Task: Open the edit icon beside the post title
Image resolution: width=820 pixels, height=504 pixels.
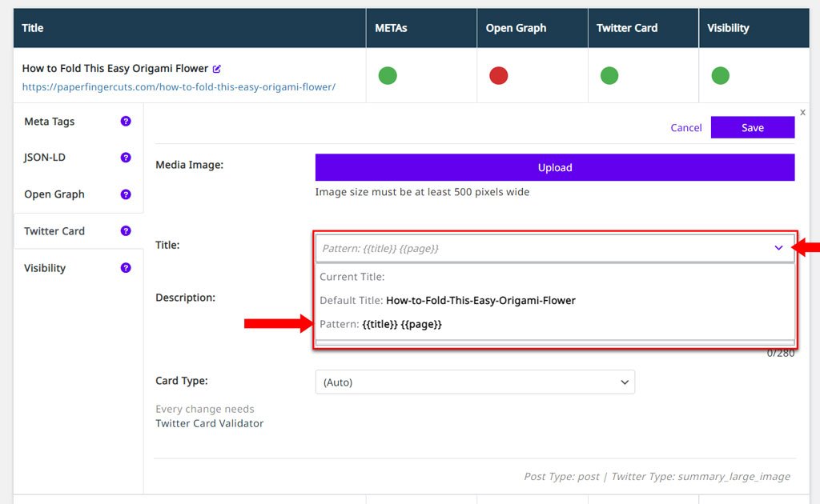Action: 217,69
